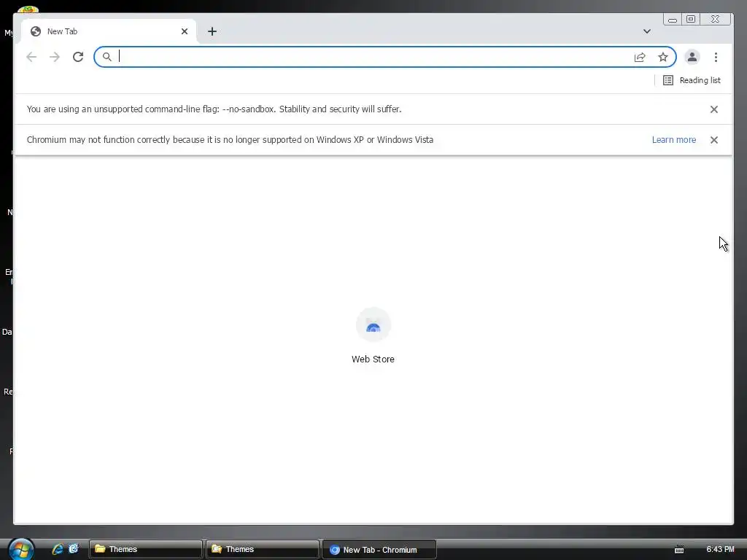Viewport: 747px width, 560px height.
Task: Click the system tray keyboard icon
Action: pos(679,550)
